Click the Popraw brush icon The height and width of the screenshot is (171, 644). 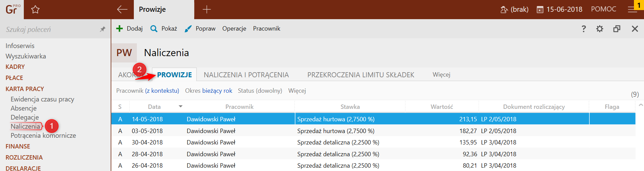[188, 29]
